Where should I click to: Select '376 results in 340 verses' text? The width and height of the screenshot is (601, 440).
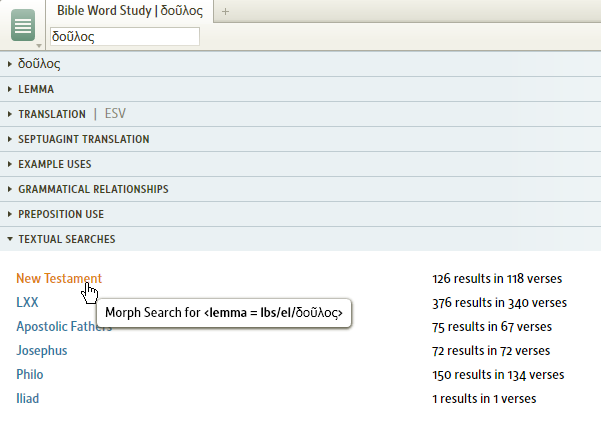pos(499,303)
